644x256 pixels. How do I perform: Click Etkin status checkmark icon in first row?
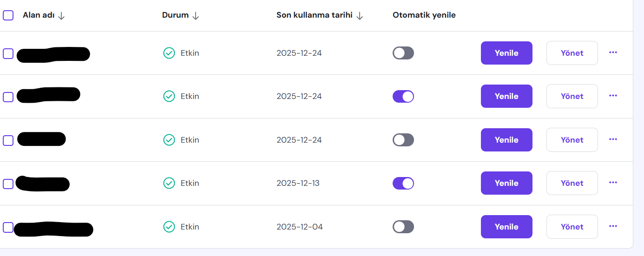pos(169,53)
